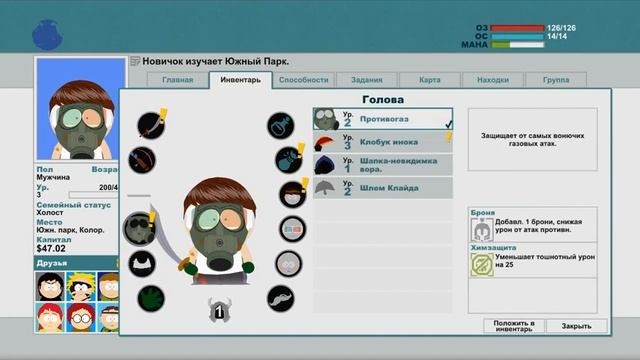Click the level experience progress bar
The height and width of the screenshot is (360, 640).
coord(93,195)
